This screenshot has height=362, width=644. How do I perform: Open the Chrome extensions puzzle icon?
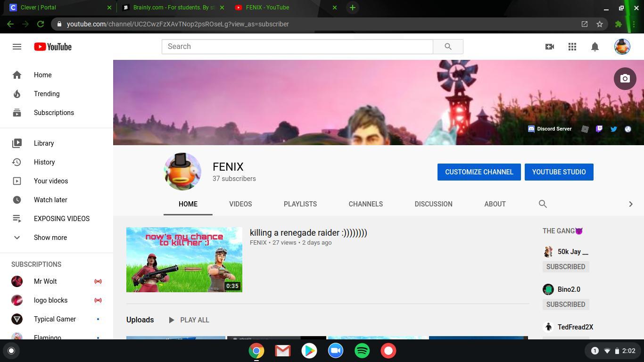(619, 24)
